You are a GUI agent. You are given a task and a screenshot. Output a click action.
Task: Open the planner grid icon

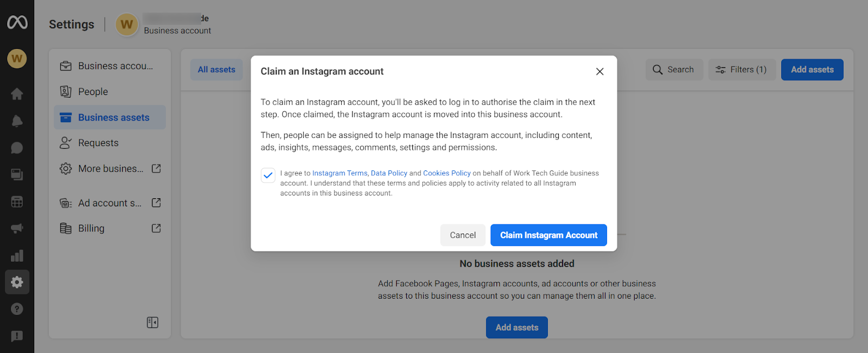pos(17,201)
